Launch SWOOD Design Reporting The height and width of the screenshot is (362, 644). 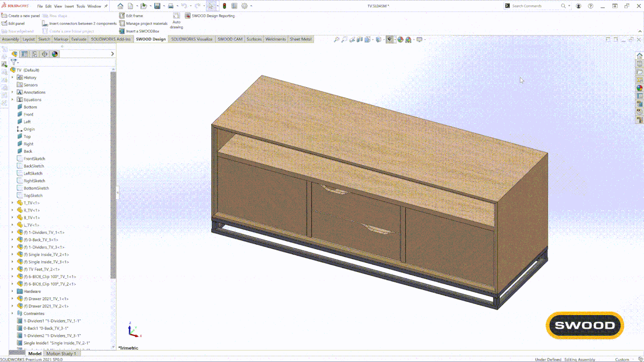point(210,16)
